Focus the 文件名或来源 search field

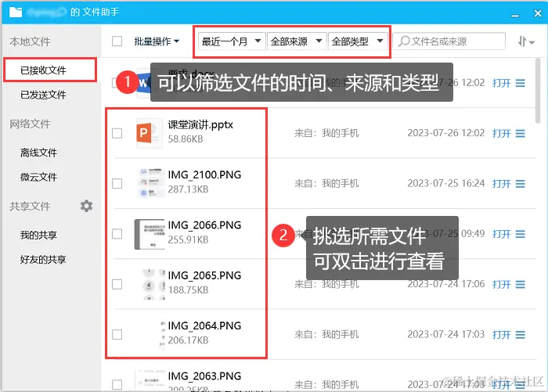coord(449,41)
